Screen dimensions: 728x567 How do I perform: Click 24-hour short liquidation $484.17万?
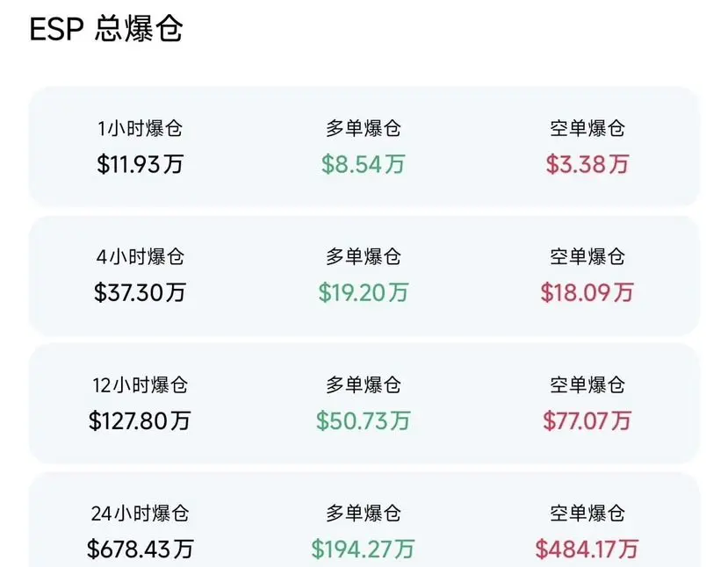(x=587, y=549)
